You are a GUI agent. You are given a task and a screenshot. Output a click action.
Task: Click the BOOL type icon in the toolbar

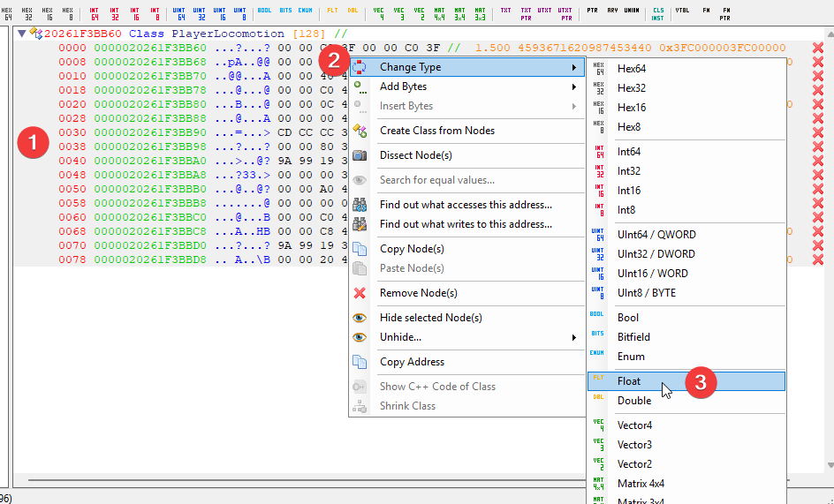tap(264, 11)
